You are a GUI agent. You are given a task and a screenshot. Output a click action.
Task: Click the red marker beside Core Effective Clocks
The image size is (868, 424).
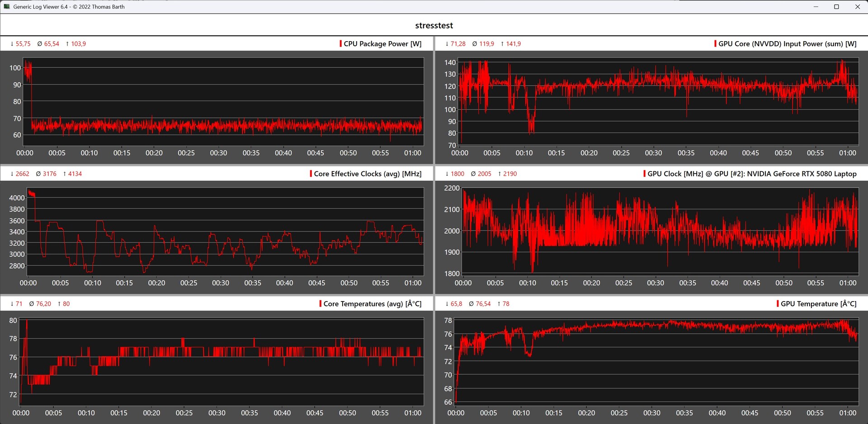311,174
